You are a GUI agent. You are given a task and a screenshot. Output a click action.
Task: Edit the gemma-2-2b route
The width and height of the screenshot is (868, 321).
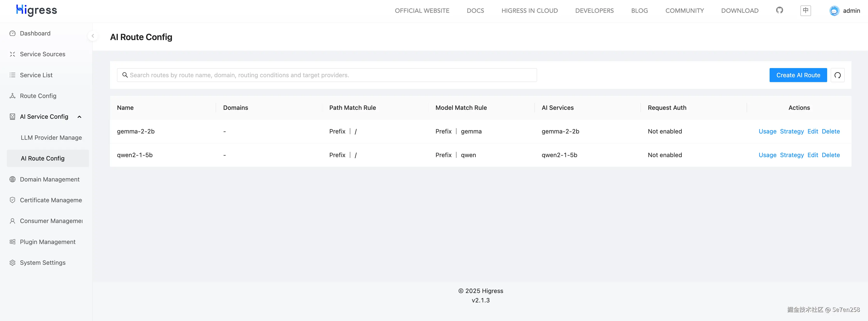812,131
